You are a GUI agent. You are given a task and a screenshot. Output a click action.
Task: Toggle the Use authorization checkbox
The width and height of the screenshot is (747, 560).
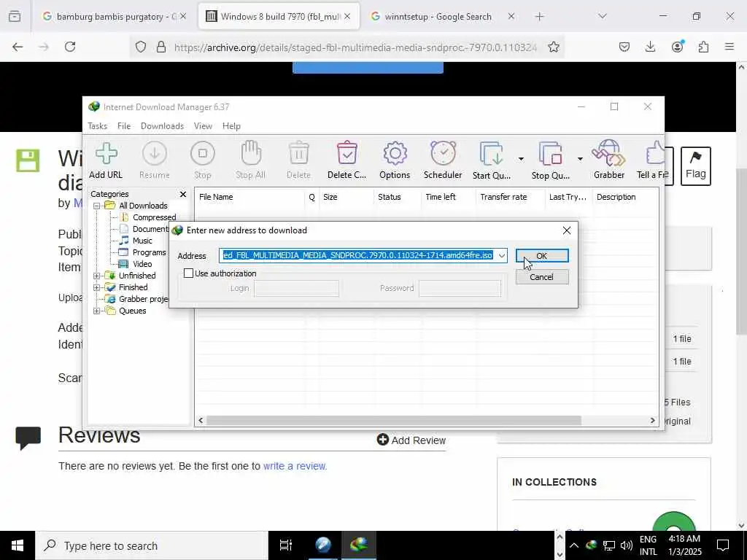pyautogui.click(x=189, y=273)
